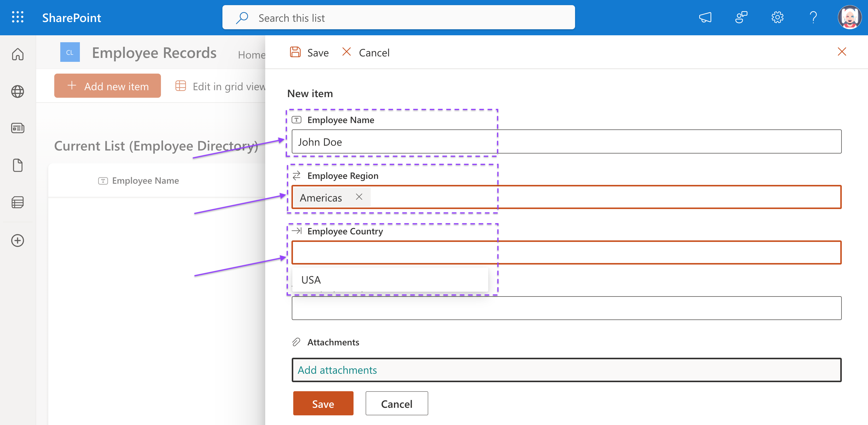Viewport: 868px width, 425px height.
Task: Click Edit in grid view
Action: (220, 86)
